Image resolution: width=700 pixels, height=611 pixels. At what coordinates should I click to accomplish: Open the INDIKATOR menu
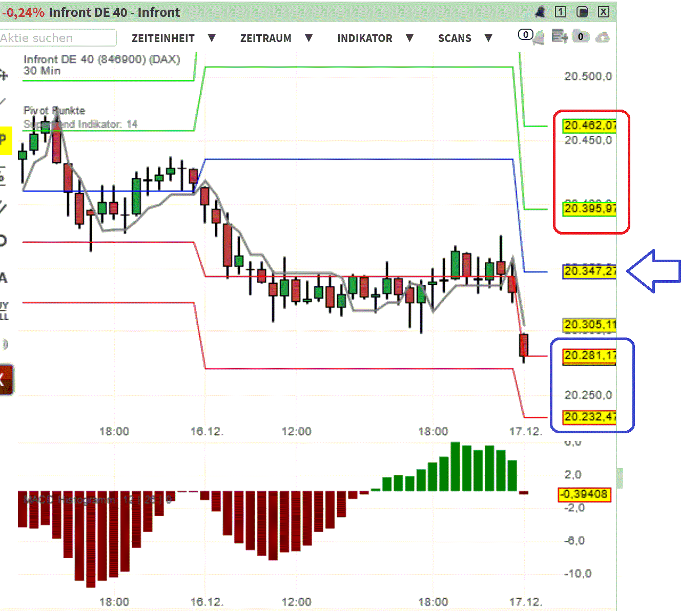click(365, 38)
